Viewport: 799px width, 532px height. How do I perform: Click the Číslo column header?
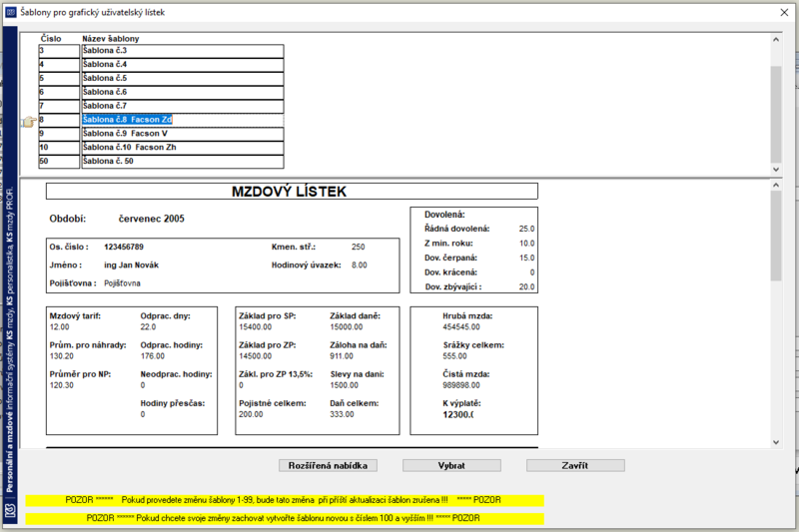point(51,39)
